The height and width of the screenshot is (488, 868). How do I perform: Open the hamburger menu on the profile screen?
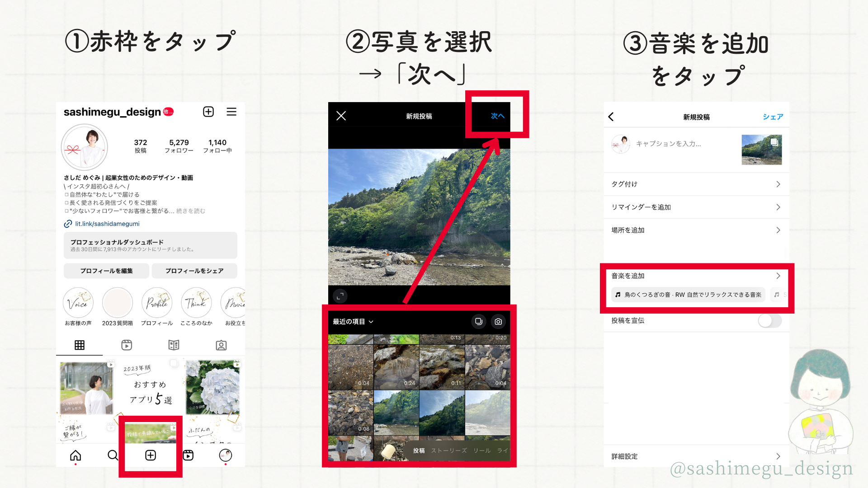point(232,112)
